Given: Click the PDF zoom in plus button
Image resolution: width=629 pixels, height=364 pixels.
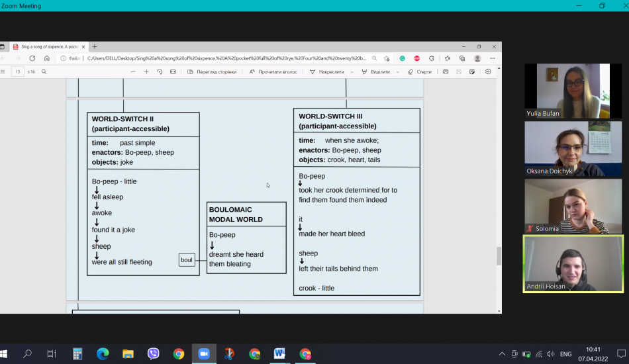Looking at the screenshot, I should (x=146, y=71).
